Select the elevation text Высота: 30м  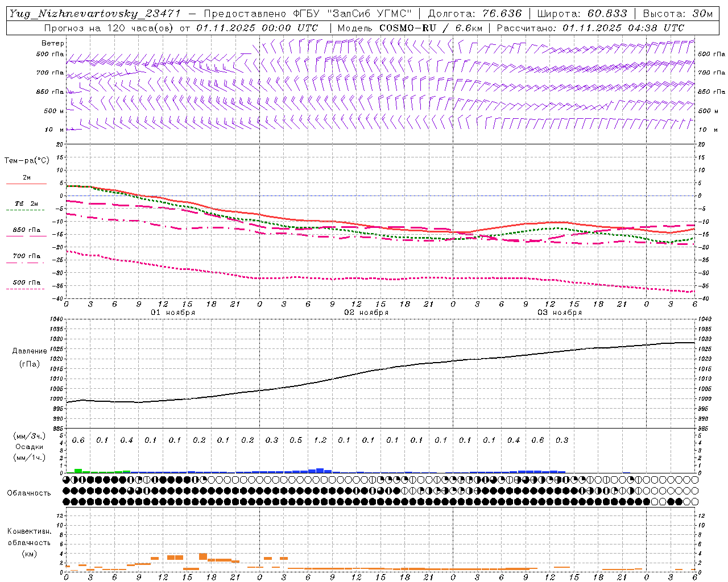pos(677,14)
